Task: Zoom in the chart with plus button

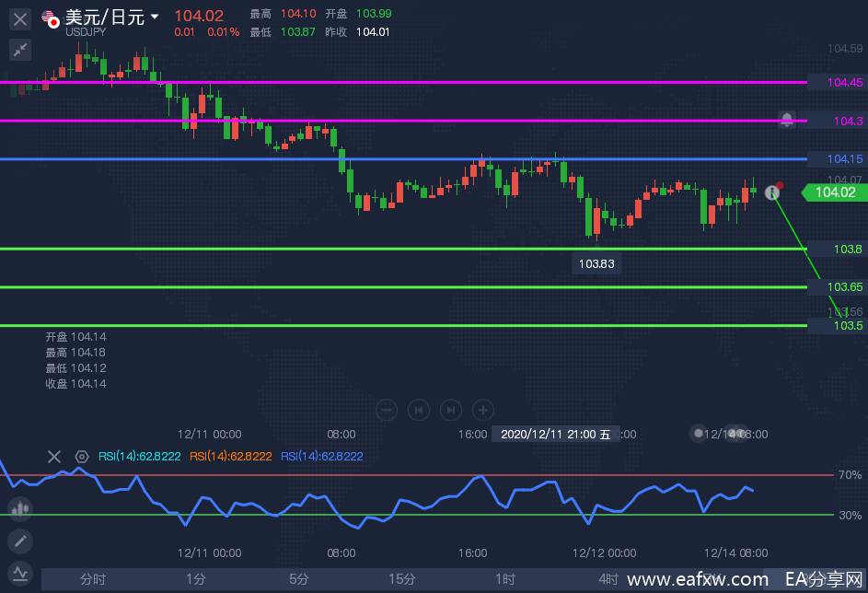Action: tap(482, 410)
